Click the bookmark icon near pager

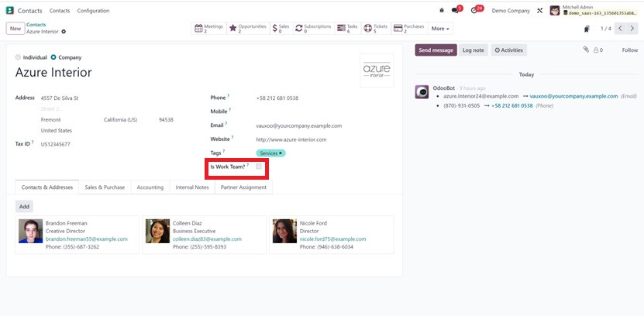click(587, 29)
